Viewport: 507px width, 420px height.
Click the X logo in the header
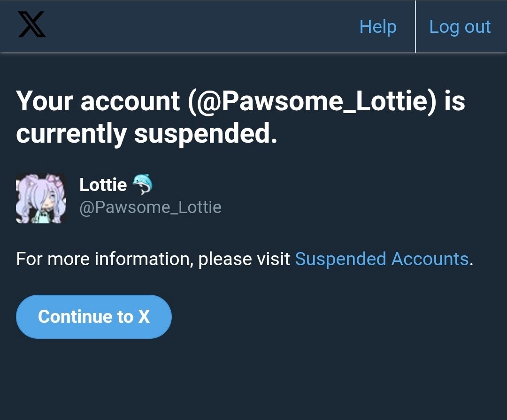pos(32,24)
